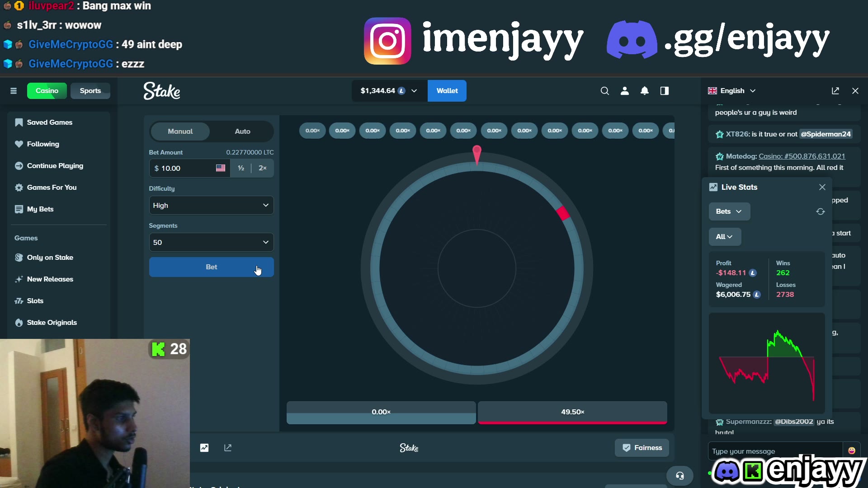868x488 pixels.
Task: Expand the balance currency dropdown
Action: point(389,91)
